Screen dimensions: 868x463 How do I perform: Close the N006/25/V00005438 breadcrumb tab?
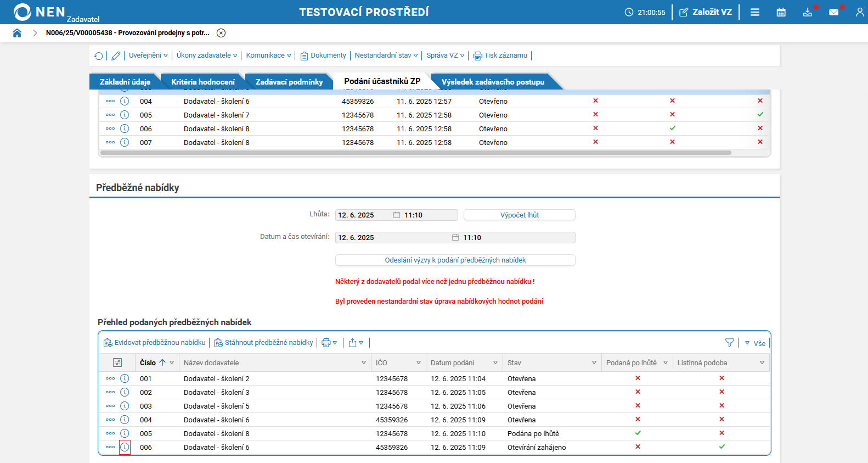(x=221, y=33)
